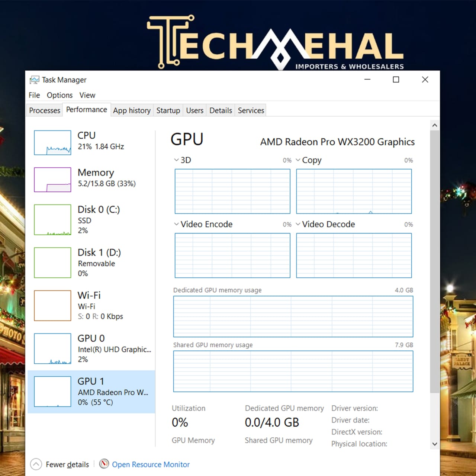
Task: Click the '4.0 GB' dedicated memory scale label
Action: click(404, 290)
